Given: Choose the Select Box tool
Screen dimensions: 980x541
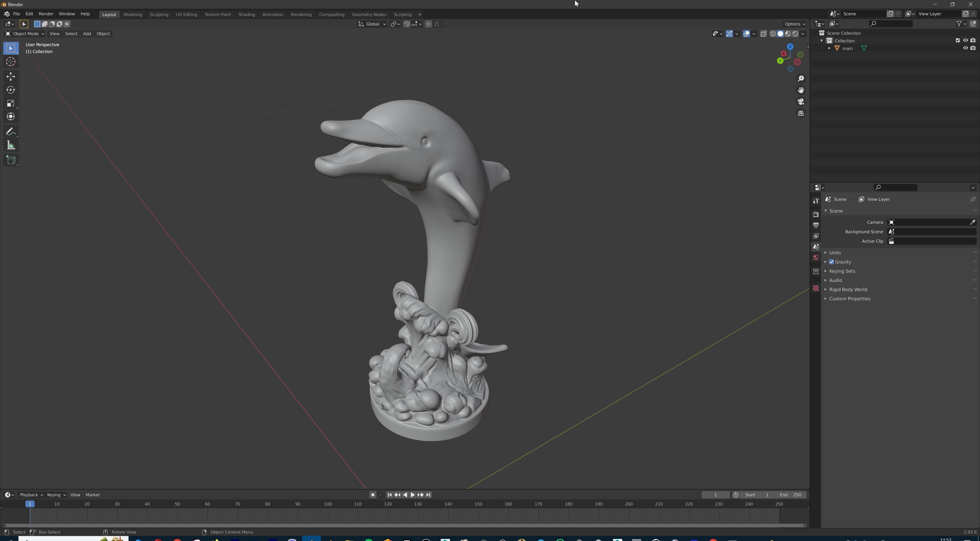Looking at the screenshot, I should 11,48.
